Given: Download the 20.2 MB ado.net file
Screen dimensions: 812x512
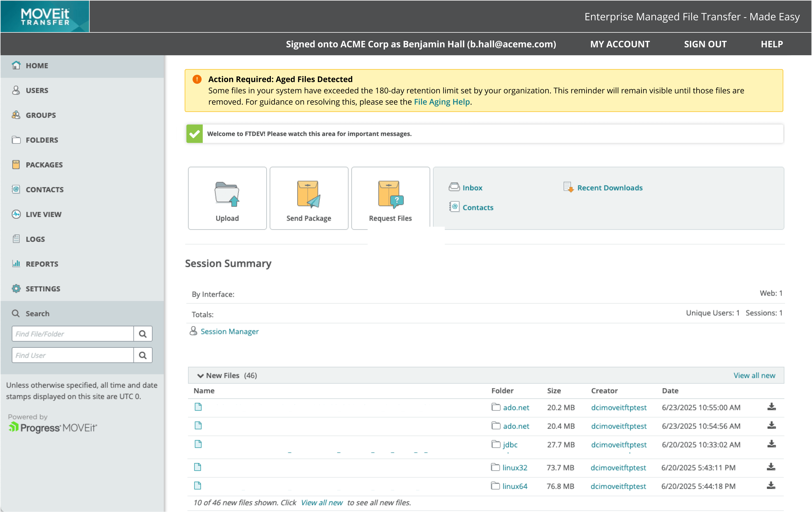Looking at the screenshot, I should coord(771,407).
